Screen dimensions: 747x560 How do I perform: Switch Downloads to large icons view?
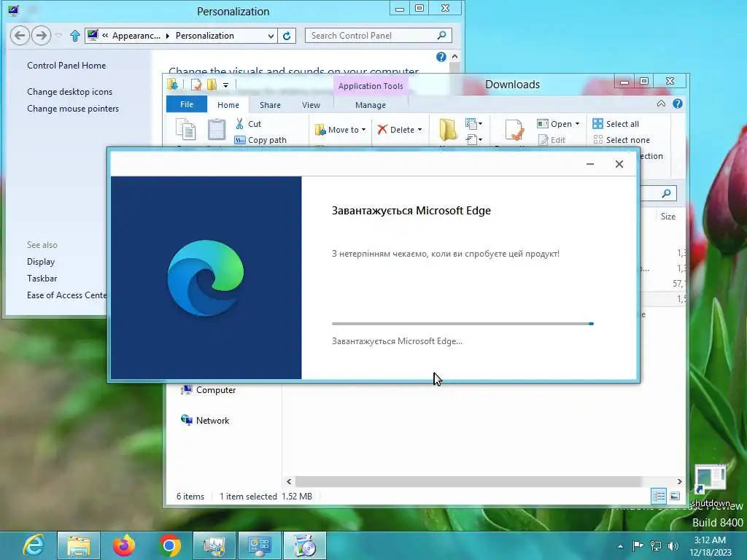tap(675, 497)
